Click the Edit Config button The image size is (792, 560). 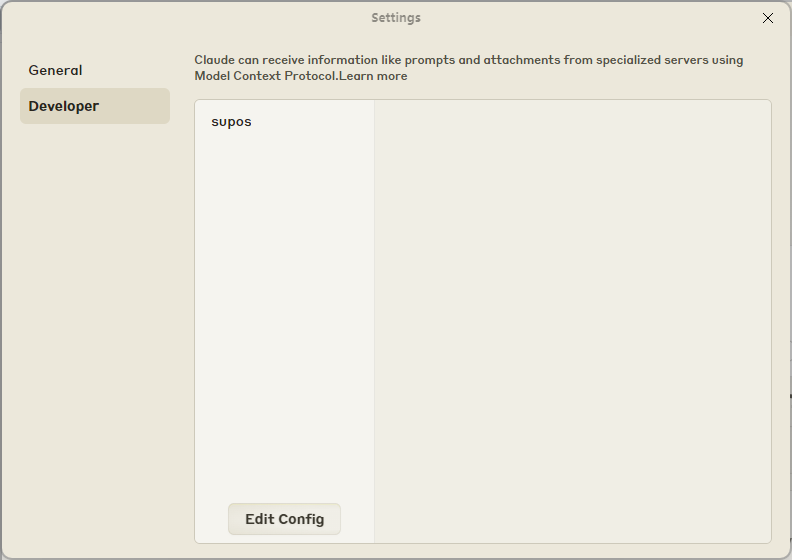pos(284,519)
